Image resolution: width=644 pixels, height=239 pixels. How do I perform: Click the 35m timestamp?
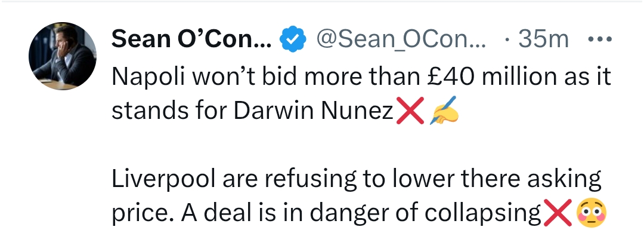[543, 40]
